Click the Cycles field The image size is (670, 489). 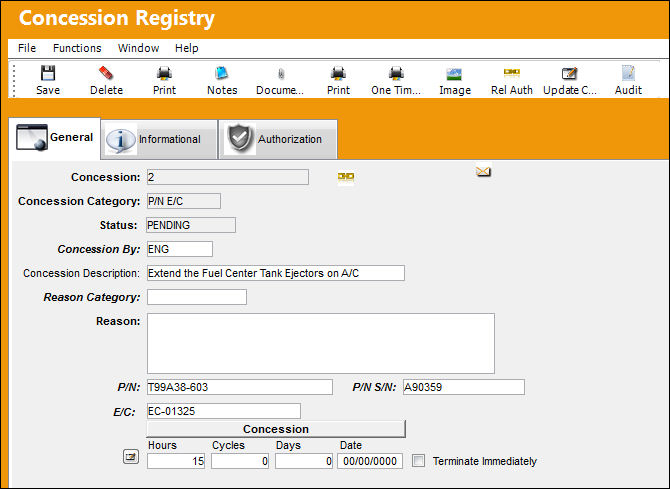pyautogui.click(x=240, y=461)
